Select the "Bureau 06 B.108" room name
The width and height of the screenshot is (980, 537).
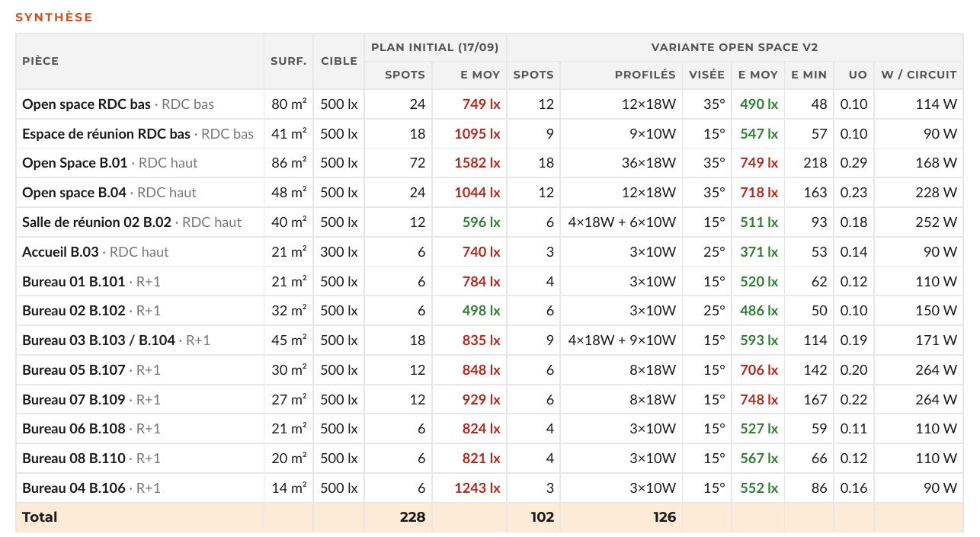pyautogui.click(x=73, y=429)
